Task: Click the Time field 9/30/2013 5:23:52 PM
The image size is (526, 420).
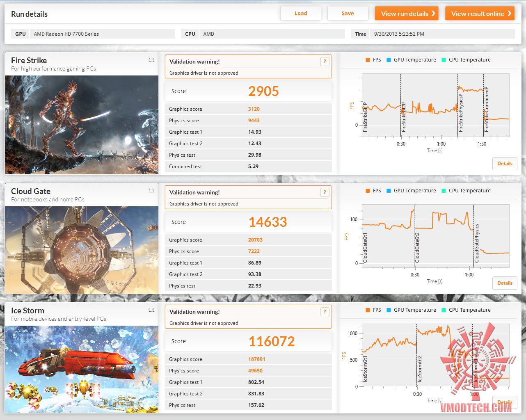Action: 442,34
